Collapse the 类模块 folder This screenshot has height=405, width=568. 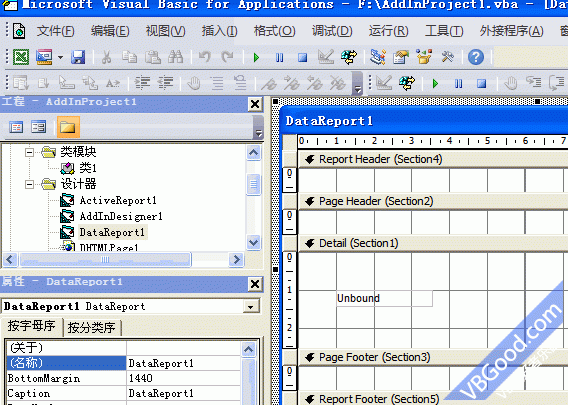click(29, 152)
